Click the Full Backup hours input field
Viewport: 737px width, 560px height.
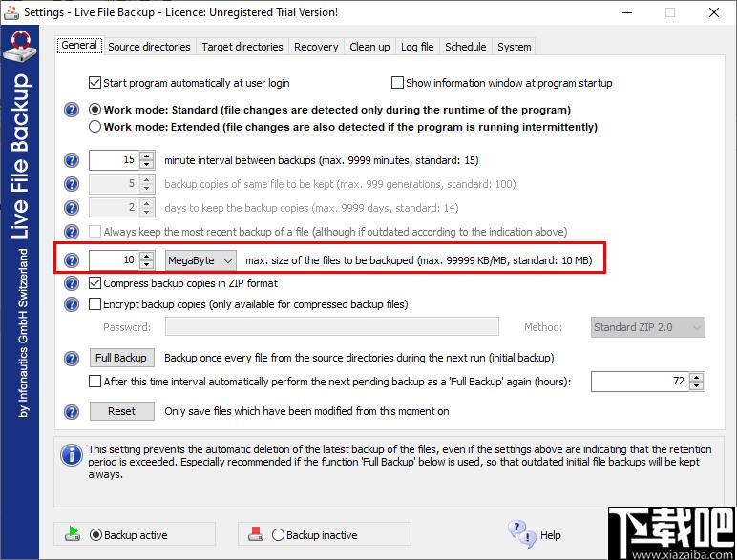point(641,382)
